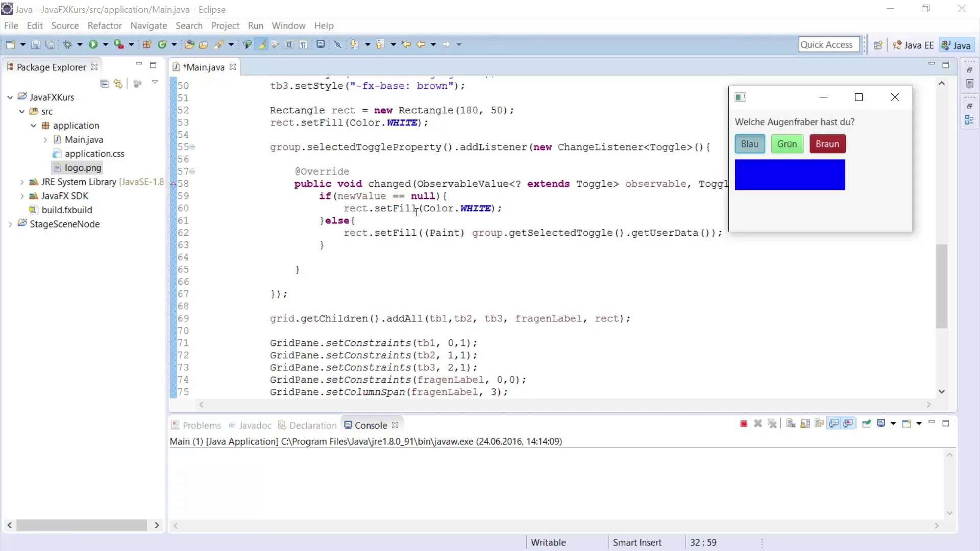Click the Open Task folder icon
This screenshot has width=980, height=551.
pyautogui.click(x=203, y=44)
